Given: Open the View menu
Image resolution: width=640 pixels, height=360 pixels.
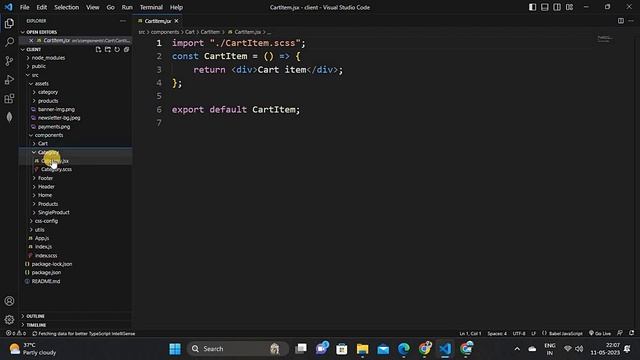Looking at the screenshot, I should [93, 7].
